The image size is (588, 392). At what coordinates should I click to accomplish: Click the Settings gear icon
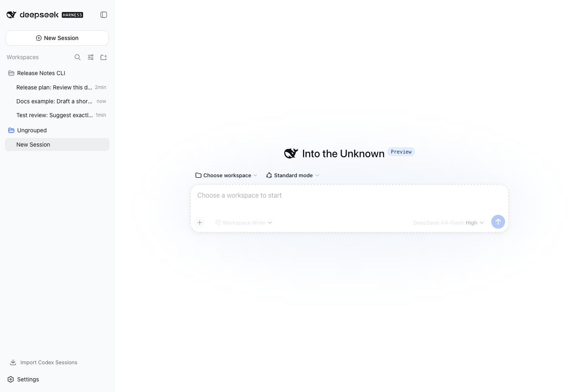[x=11, y=379]
